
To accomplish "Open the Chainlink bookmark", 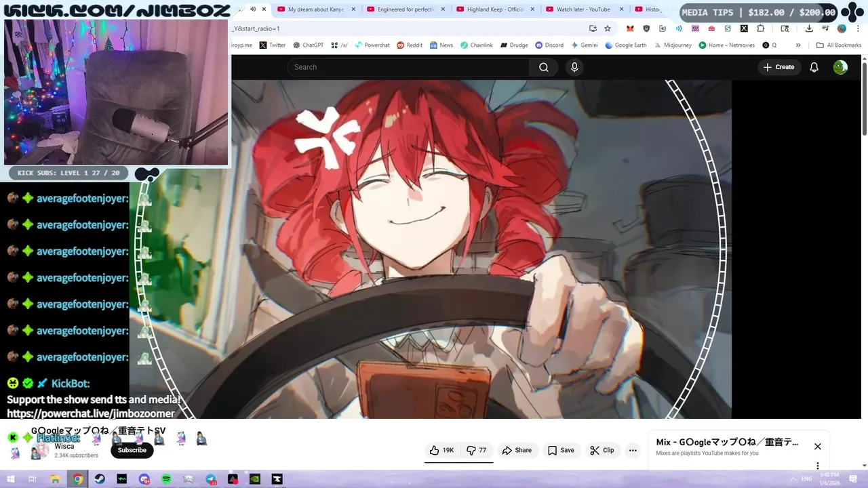I will click(477, 45).
